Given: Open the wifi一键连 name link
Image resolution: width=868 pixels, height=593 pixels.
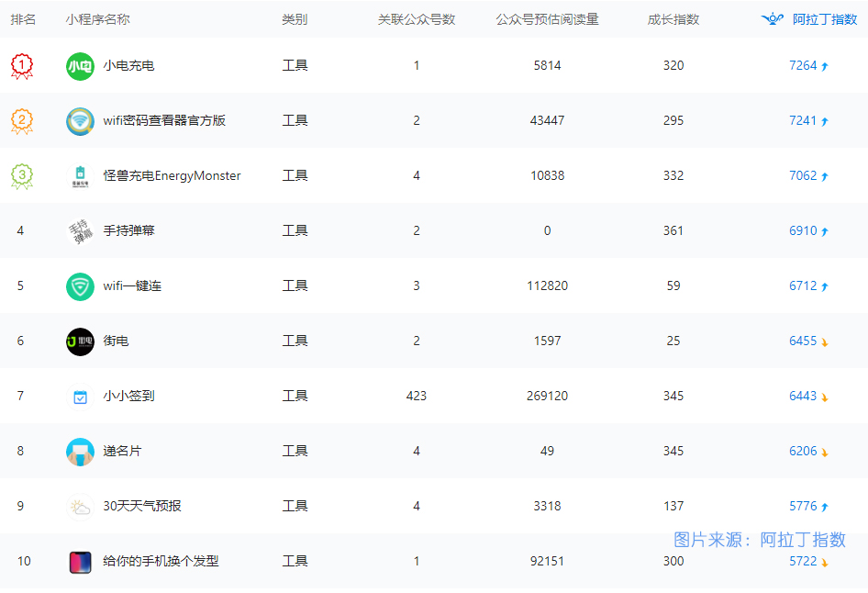Looking at the screenshot, I should 132,285.
